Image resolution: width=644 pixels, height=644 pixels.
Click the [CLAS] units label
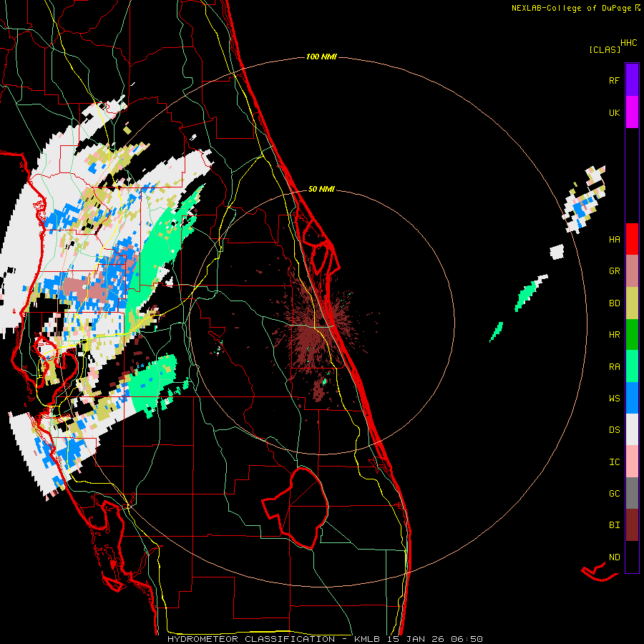click(x=605, y=49)
